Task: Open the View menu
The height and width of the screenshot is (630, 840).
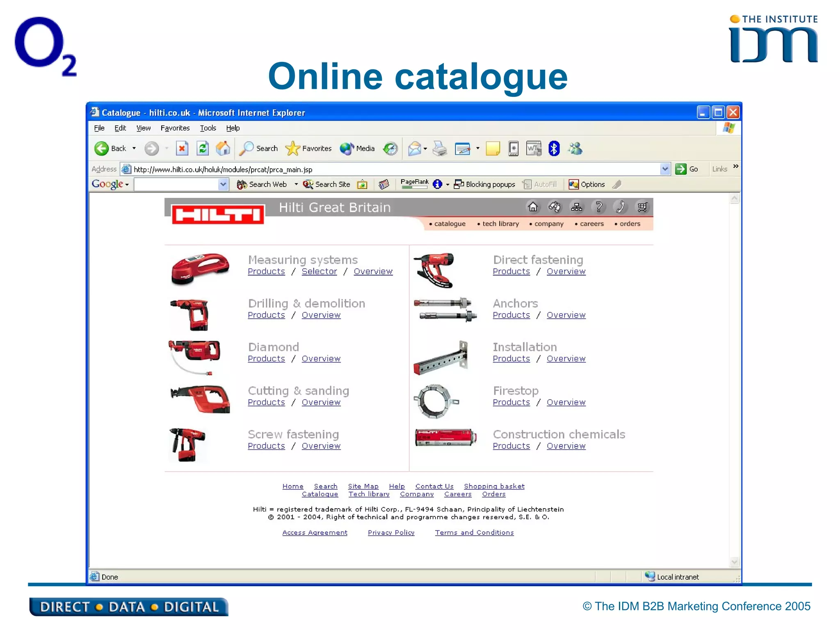Action: tap(144, 128)
